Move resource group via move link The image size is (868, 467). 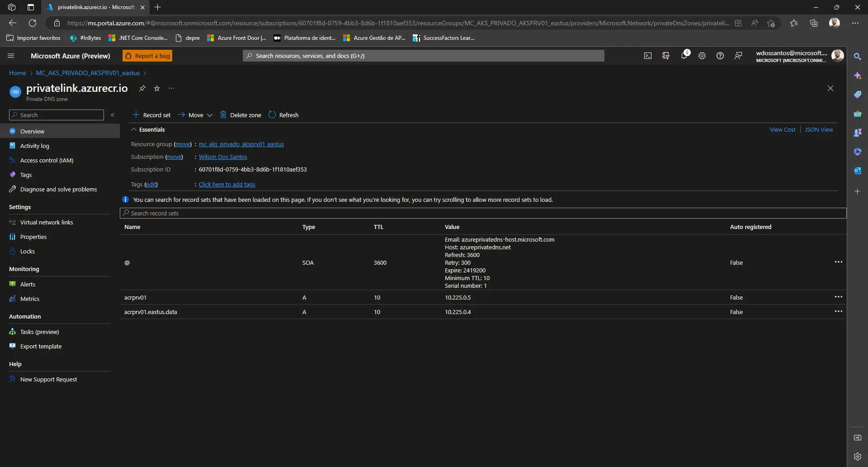(183, 144)
